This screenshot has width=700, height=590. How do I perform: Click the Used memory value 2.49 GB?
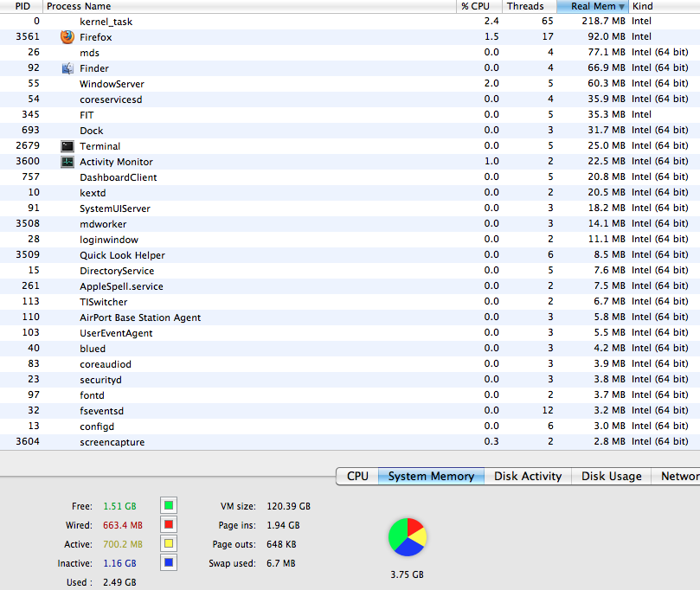[x=119, y=582]
